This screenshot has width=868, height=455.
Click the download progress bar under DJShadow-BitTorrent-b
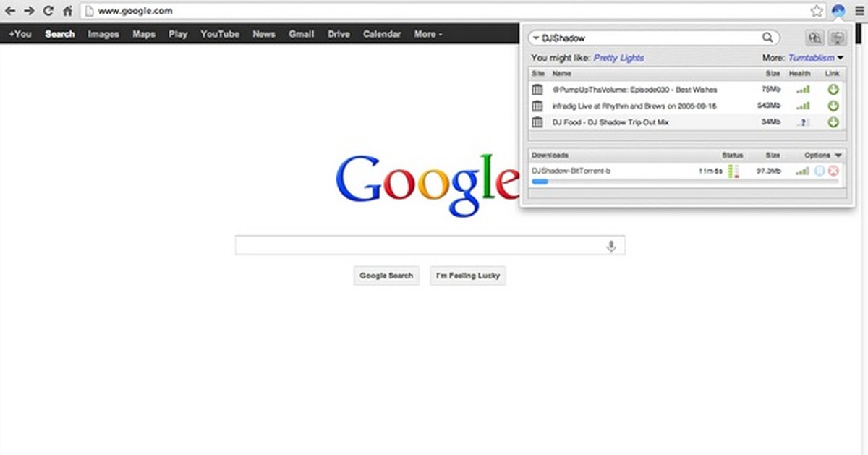click(540, 182)
